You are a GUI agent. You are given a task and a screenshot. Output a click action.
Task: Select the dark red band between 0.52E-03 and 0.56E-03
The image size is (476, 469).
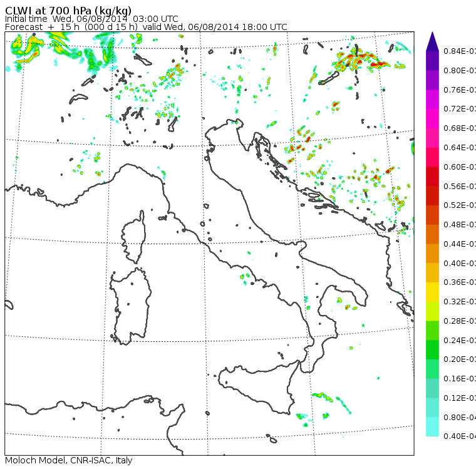tap(432, 196)
